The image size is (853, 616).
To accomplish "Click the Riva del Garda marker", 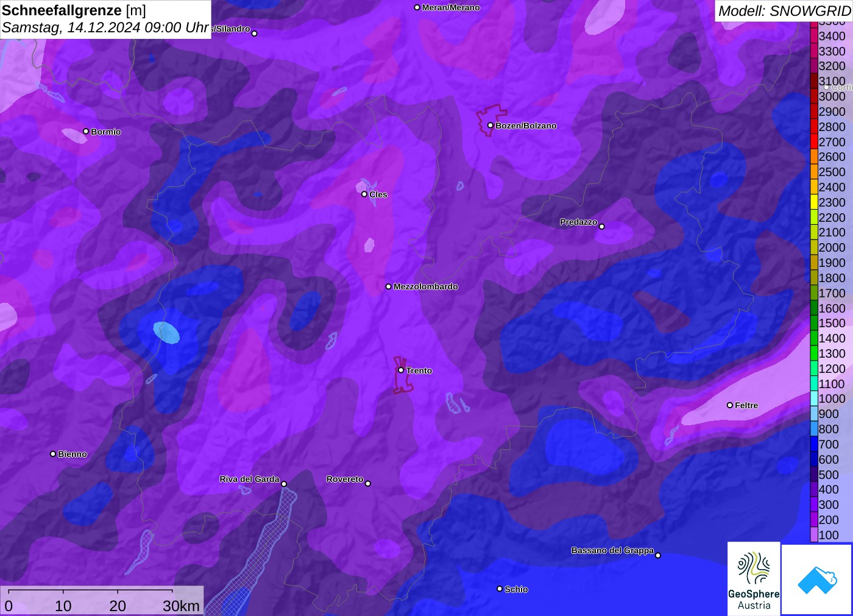I will (x=284, y=484).
